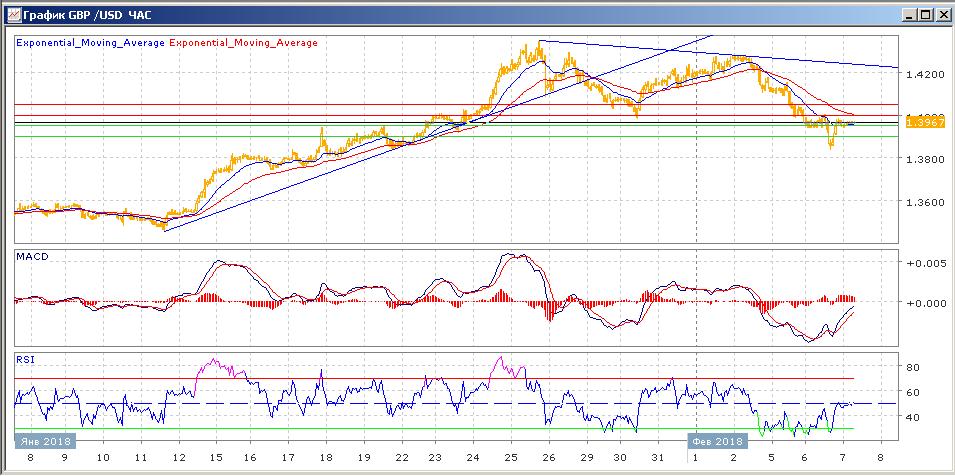Click the red Exponential_Moving_Average legend label

(x=243, y=43)
